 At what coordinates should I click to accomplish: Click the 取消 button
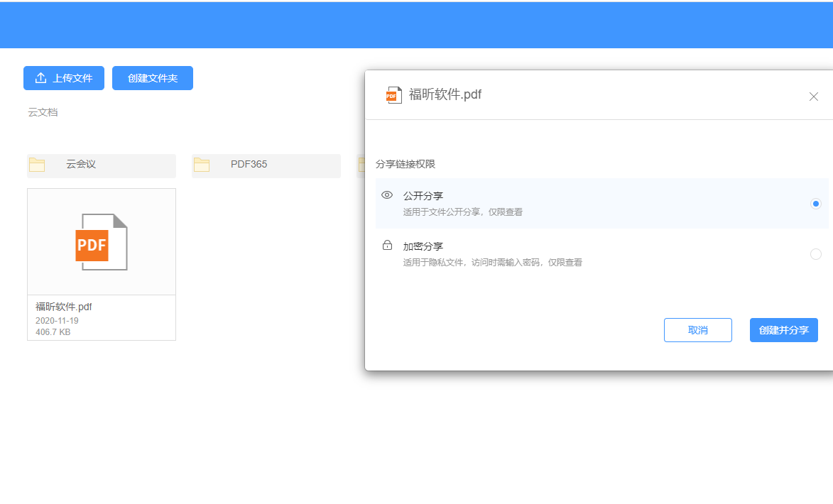697,329
